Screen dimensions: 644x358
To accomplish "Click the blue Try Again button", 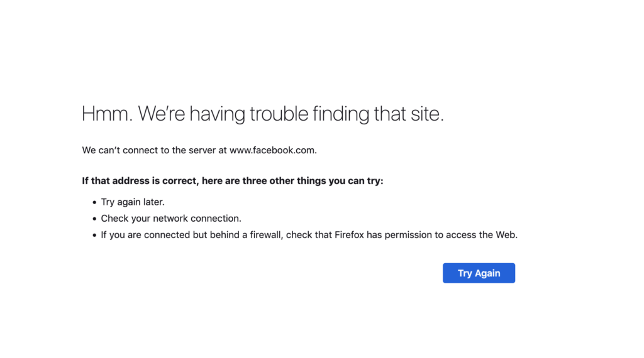I will pyautogui.click(x=479, y=273).
